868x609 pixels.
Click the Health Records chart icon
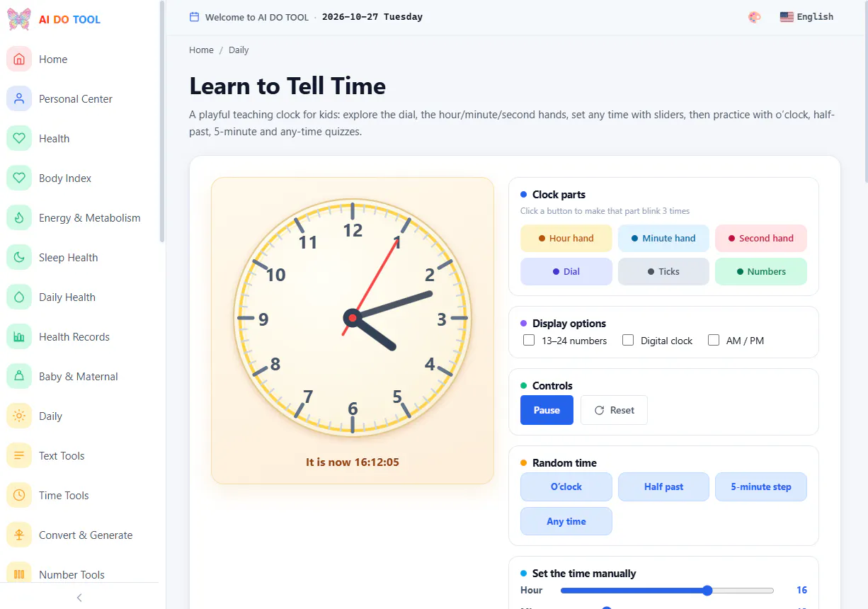pyautogui.click(x=19, y=337)
